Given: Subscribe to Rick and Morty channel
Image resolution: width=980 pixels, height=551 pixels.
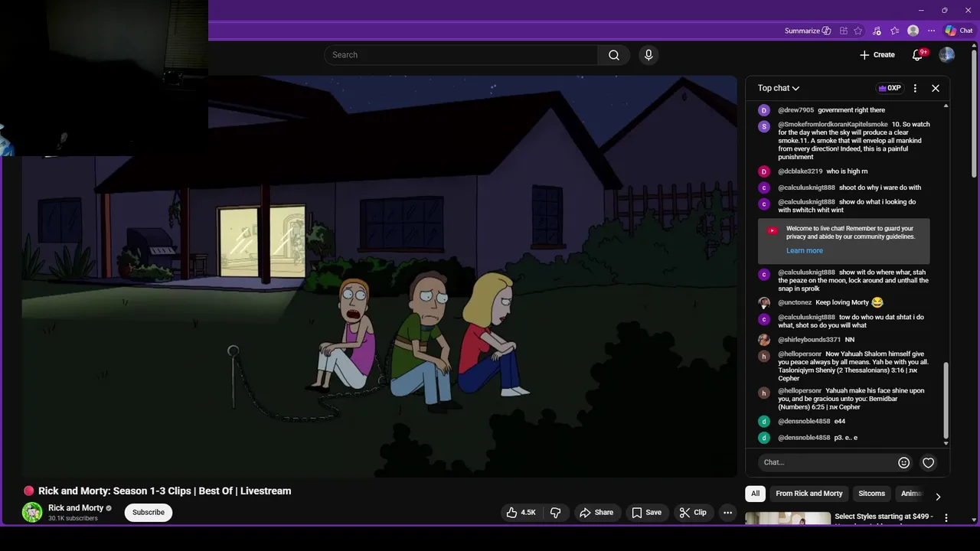Looking at the screenshot, I should pos(149,513).
